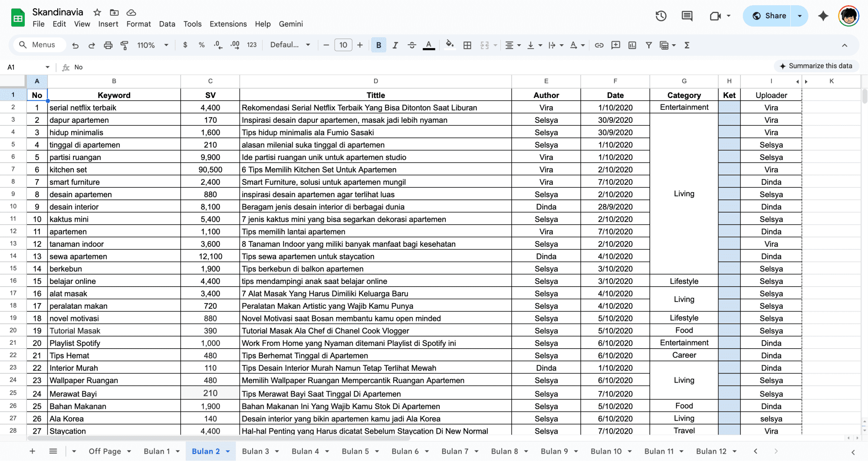
Task: Open the Extensions menu
Action: (x=228, y=24)
